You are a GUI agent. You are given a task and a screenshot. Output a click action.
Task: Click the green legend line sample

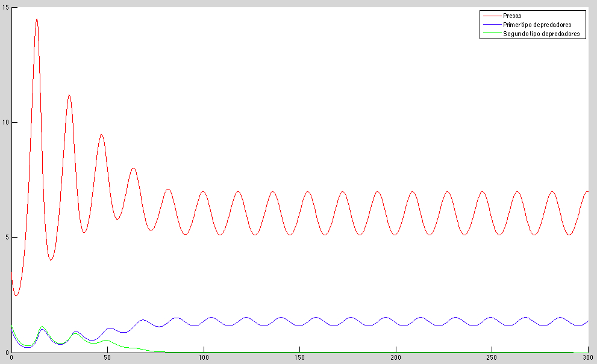click(491, 34)
